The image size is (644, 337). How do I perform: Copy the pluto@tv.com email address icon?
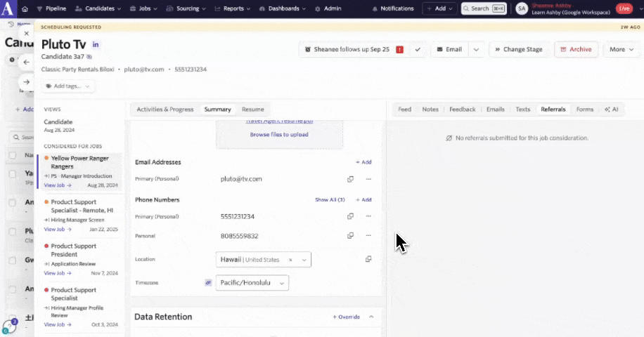350,179
